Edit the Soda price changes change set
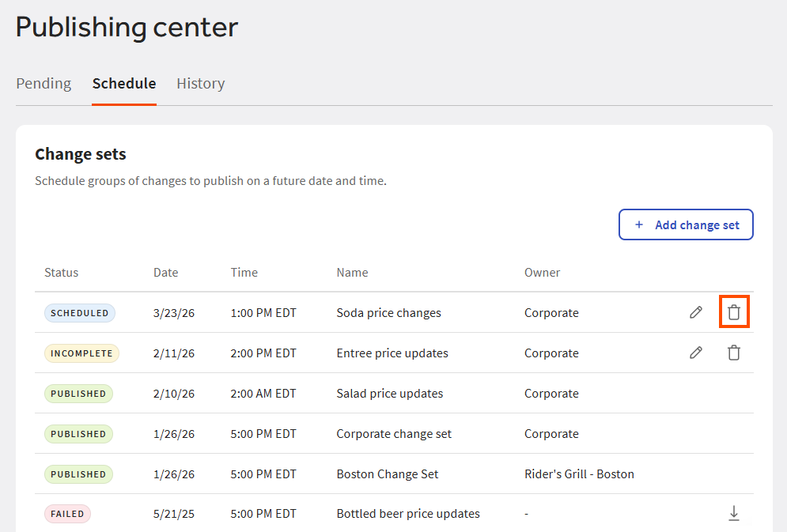This screenshot has width=787, height=532. tap(695, 312)
